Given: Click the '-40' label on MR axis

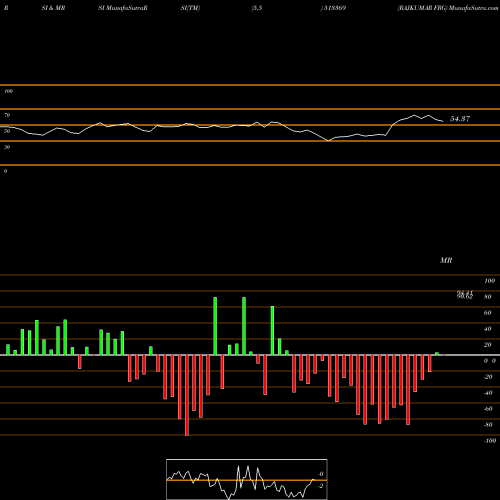Looking at the screenshot, I should (x=488, y=393).
